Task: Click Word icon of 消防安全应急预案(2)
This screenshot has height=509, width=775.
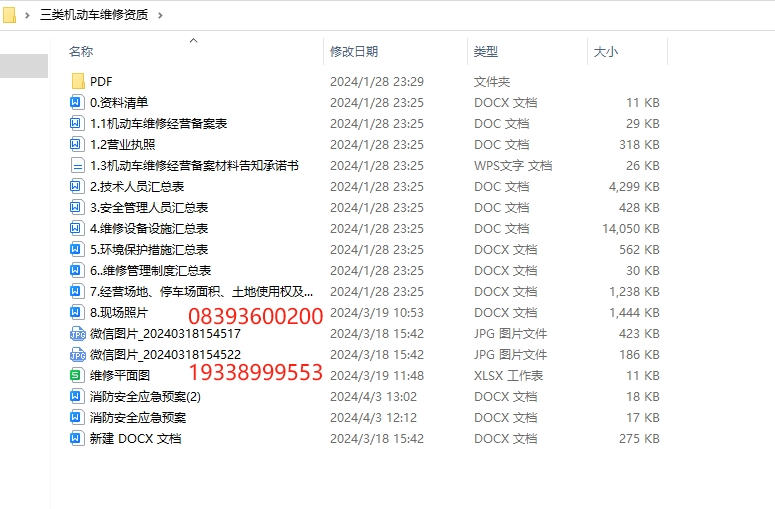Action: 76,396
